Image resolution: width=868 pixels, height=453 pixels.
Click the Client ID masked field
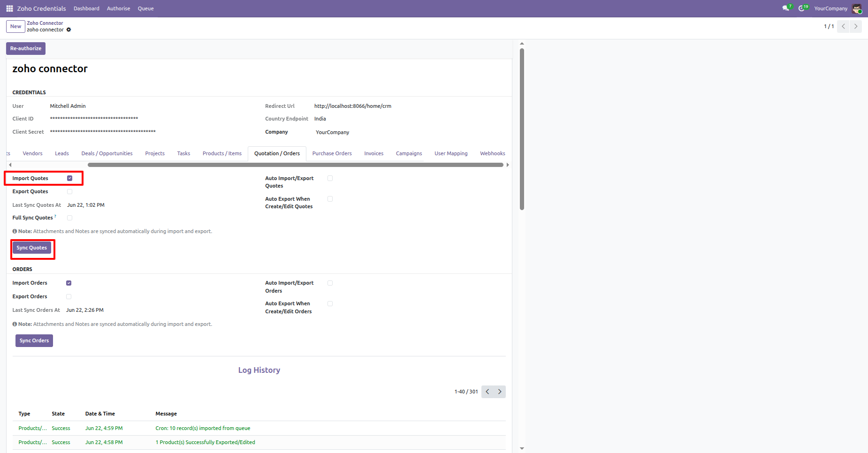[x=94, y=119]
